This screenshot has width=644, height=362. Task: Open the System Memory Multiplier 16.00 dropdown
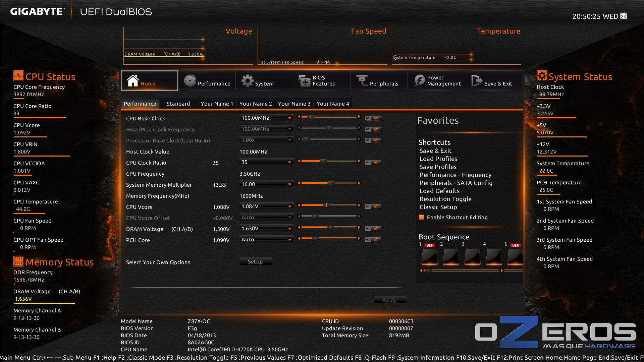[x=266, y=184]
